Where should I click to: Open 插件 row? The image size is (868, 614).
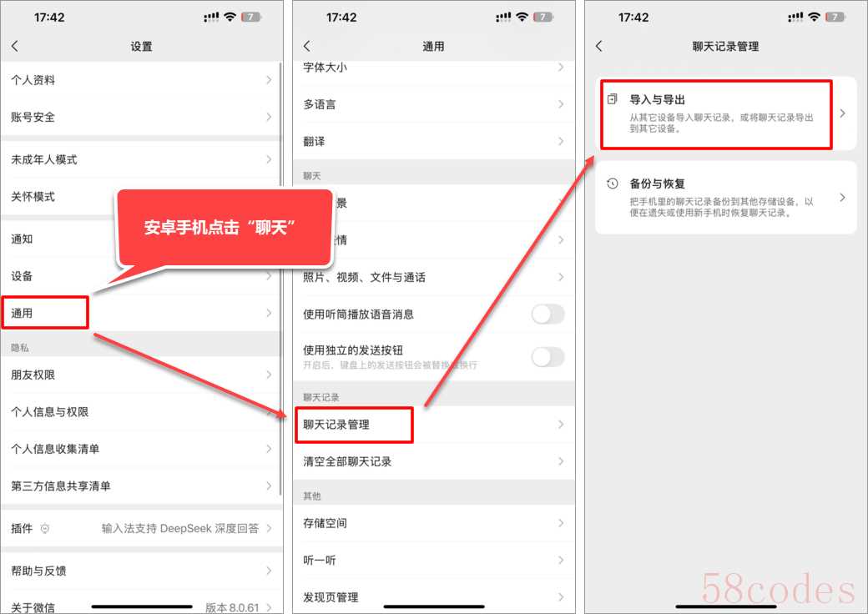[141, 528]
